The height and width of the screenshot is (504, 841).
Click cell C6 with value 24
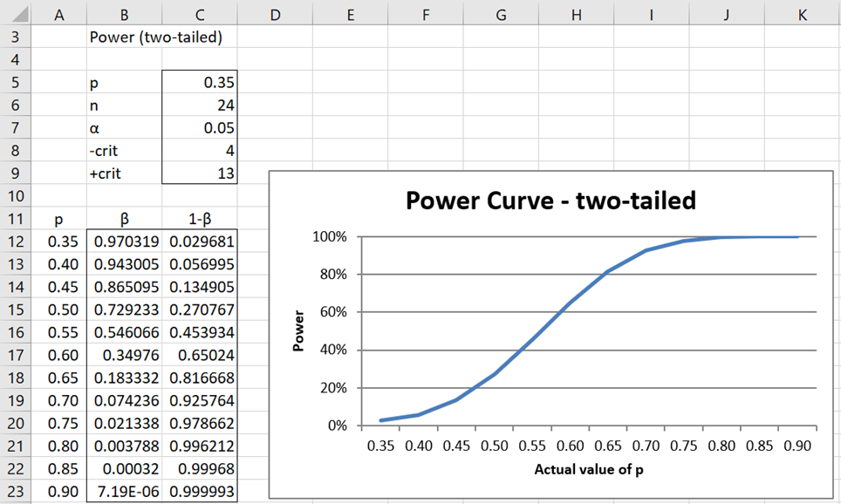coord(200,106)
